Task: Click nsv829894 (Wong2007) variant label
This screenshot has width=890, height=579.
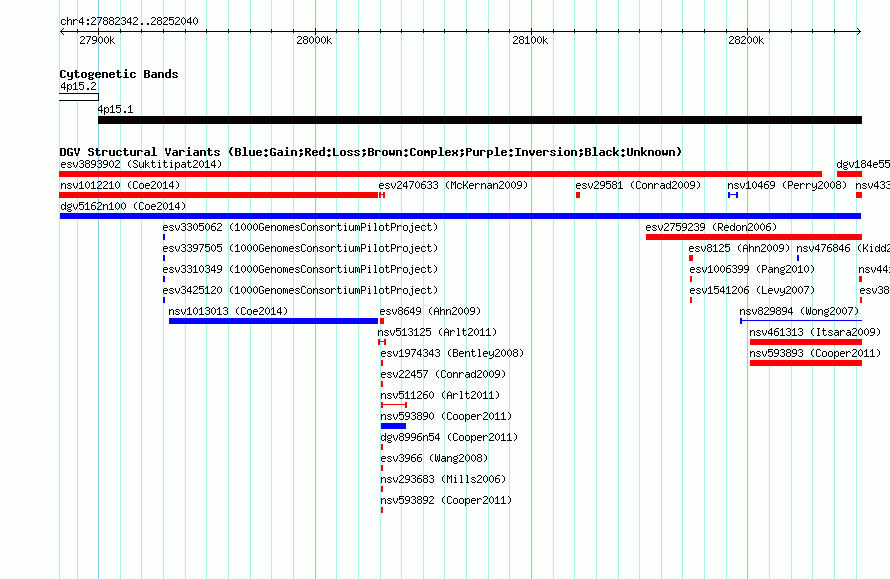Action: 799,311
